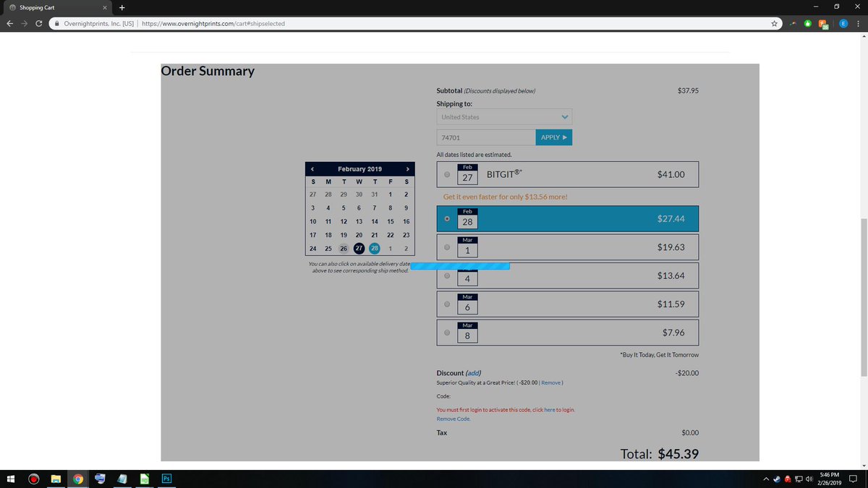Click the APPLY zip code button
Viewport: 868px width, 488px height.
click(554, 137)
